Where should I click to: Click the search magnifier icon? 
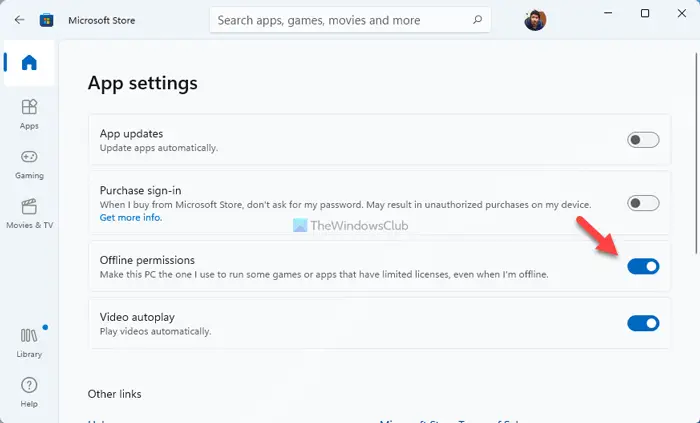click(x=478, y=20)
